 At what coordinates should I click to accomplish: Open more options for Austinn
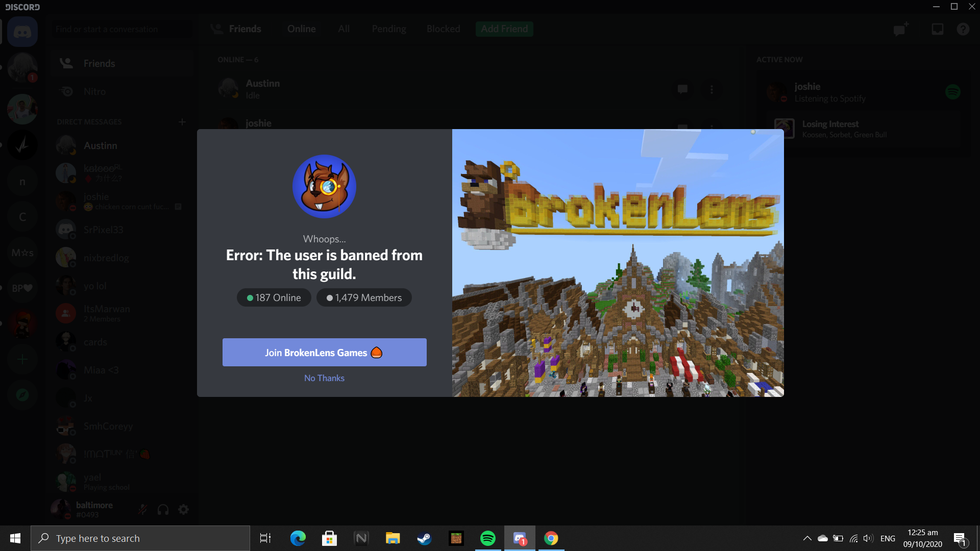click(712, 89)
